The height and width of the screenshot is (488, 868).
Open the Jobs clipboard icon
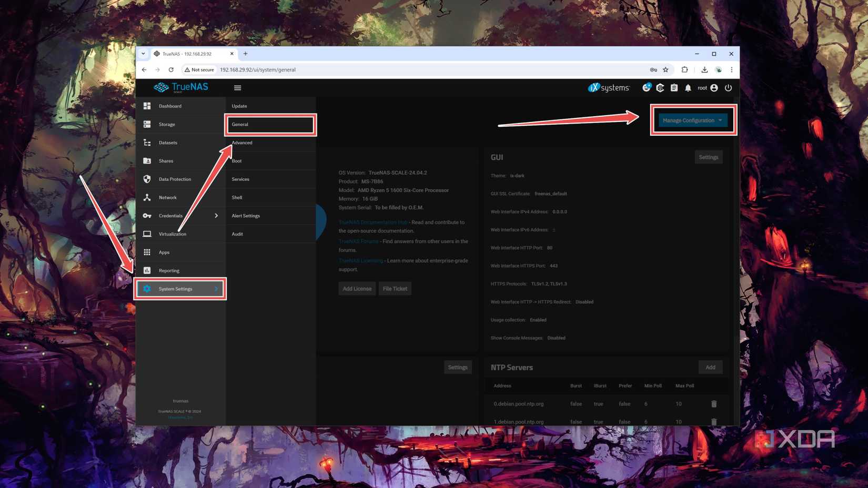point(674,88)
